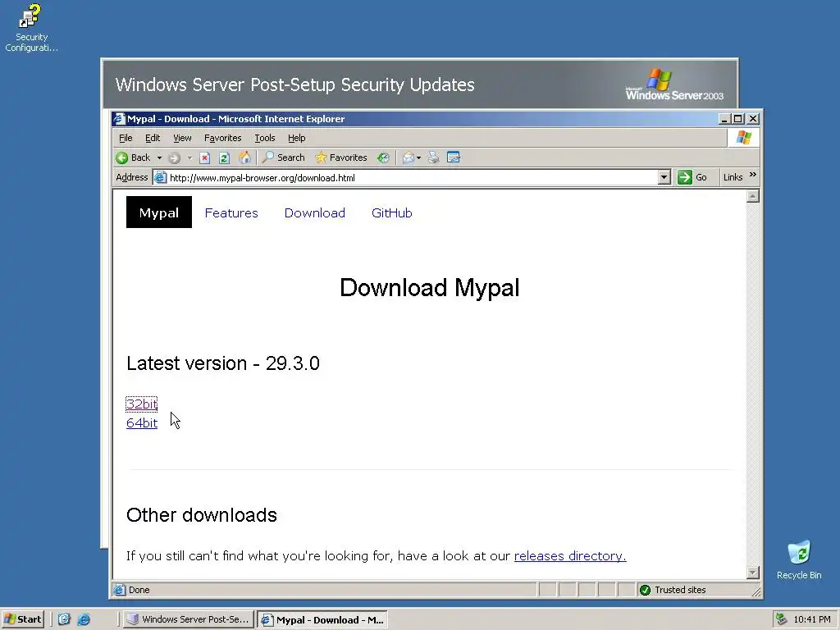Click the Edit page toolbar icon
This screenshot has height=630, width=840.
[x=453, y=157]
